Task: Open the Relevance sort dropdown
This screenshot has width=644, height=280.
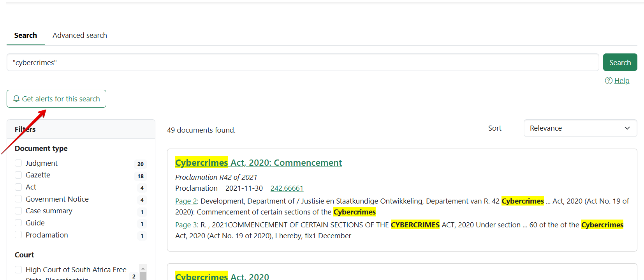Action: pos(580,128)
